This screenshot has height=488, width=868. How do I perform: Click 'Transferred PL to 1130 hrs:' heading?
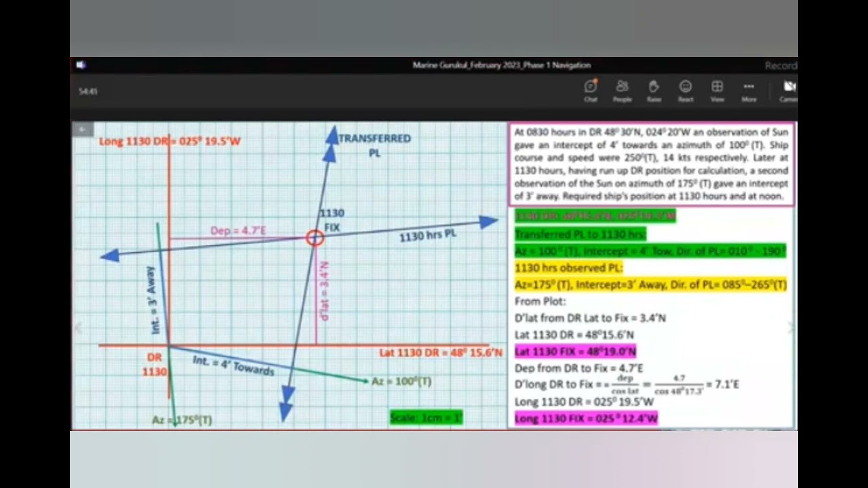pos(580,234)
